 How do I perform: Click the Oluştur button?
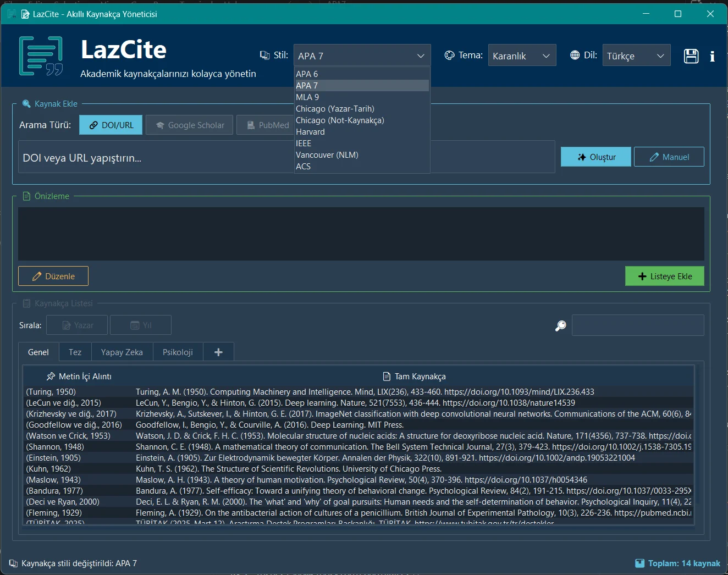point(596,157)
